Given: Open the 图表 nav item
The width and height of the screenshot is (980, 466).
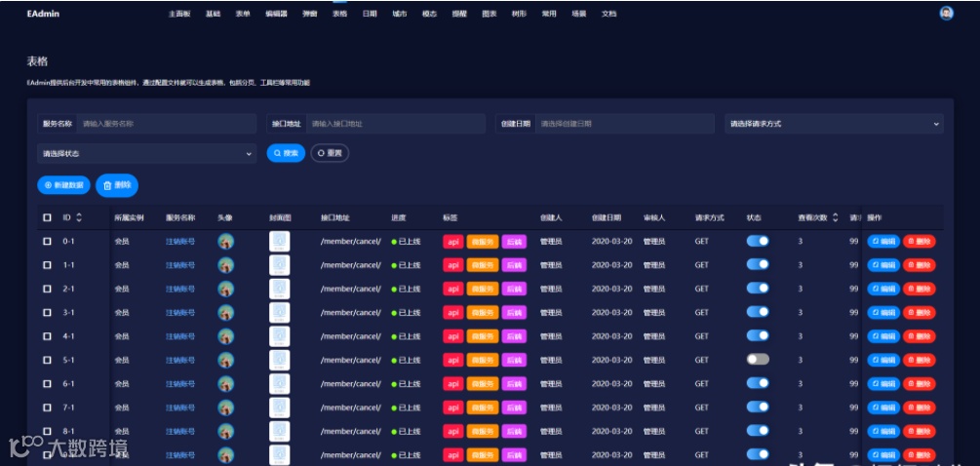Looking at the screenshot, I should 490,13.
